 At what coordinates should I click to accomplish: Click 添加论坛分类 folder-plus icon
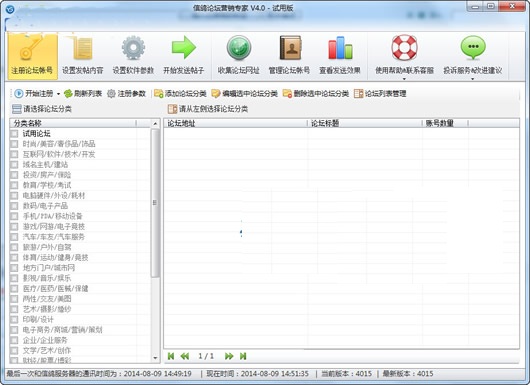pyautogui.click(x=158, y=93)
